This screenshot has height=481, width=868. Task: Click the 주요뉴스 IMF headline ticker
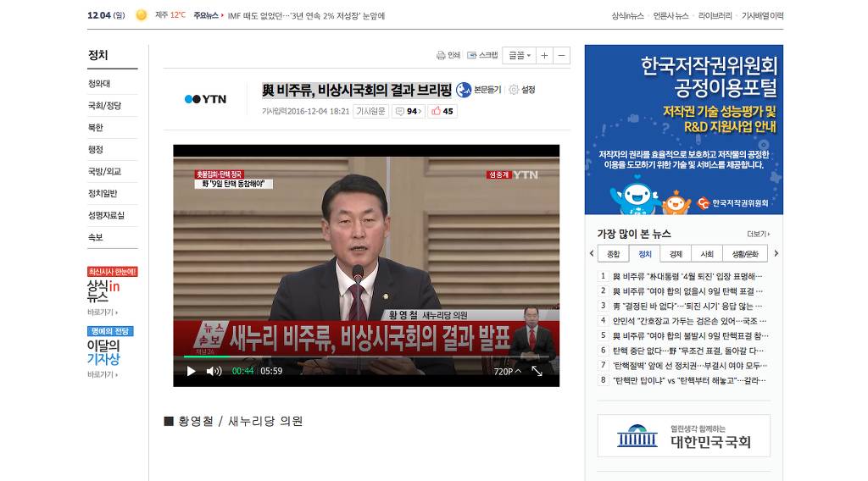pos(306,16)
